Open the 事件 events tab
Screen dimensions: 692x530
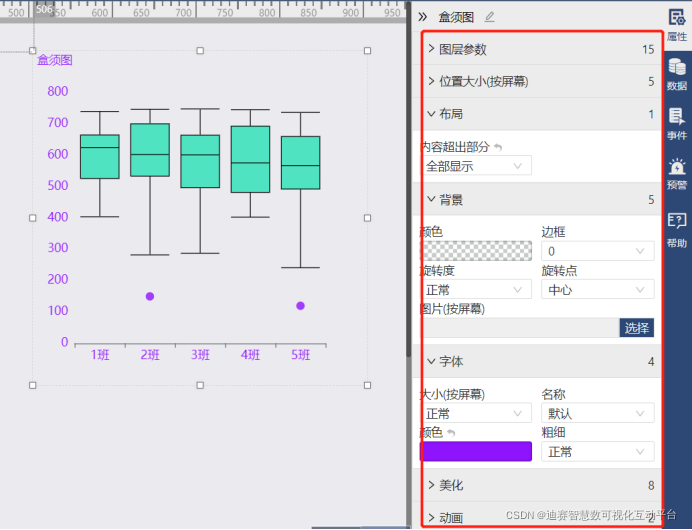pos(677,124)
